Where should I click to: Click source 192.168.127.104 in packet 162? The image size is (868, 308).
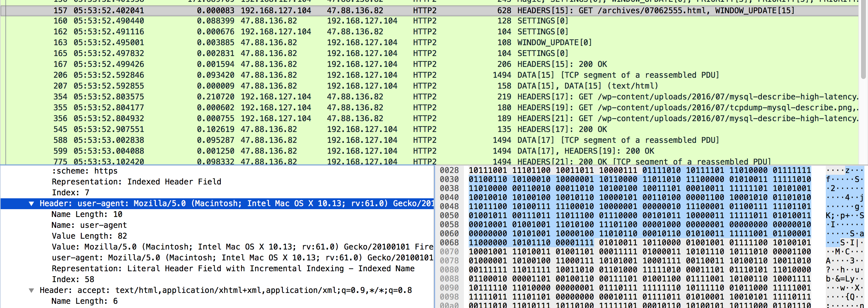276,32
